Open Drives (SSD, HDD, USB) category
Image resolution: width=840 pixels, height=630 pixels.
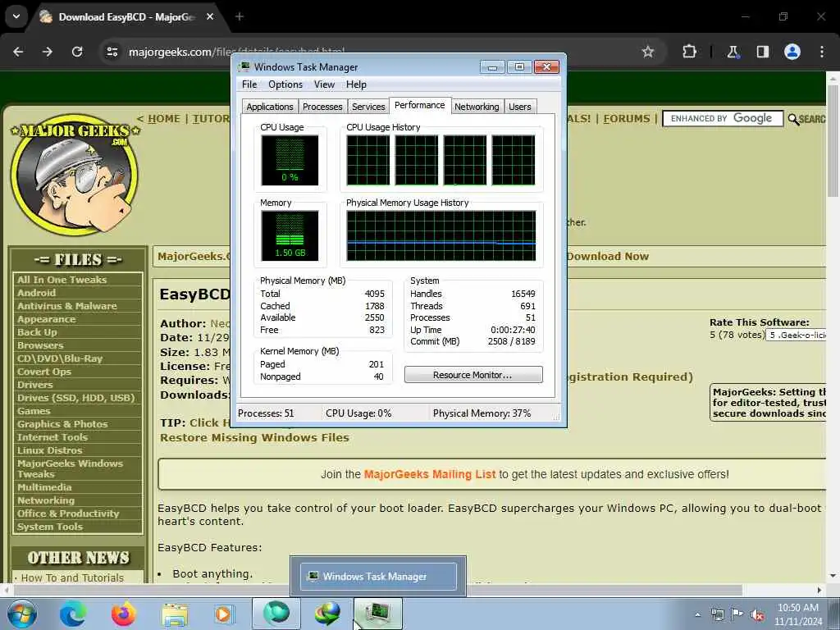click(75, 398)
